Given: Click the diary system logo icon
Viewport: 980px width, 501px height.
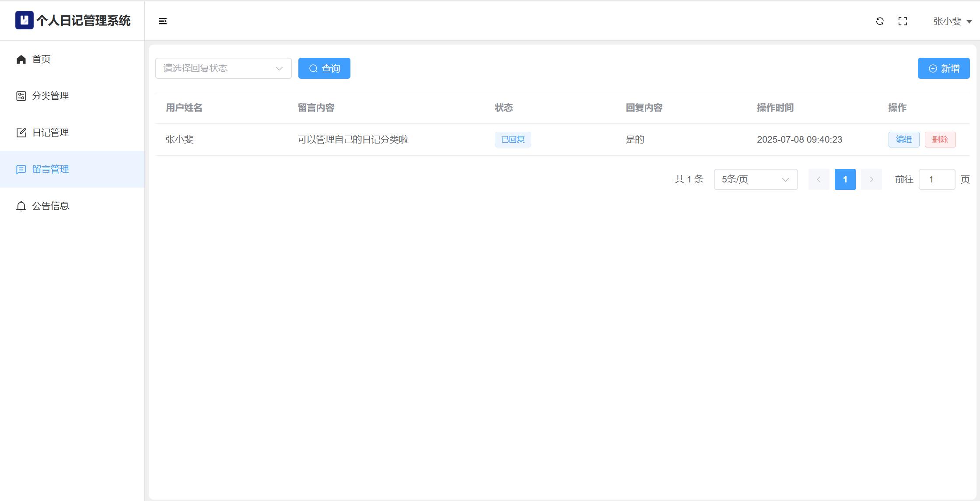Looking at the screenshot, I should 24,20.
